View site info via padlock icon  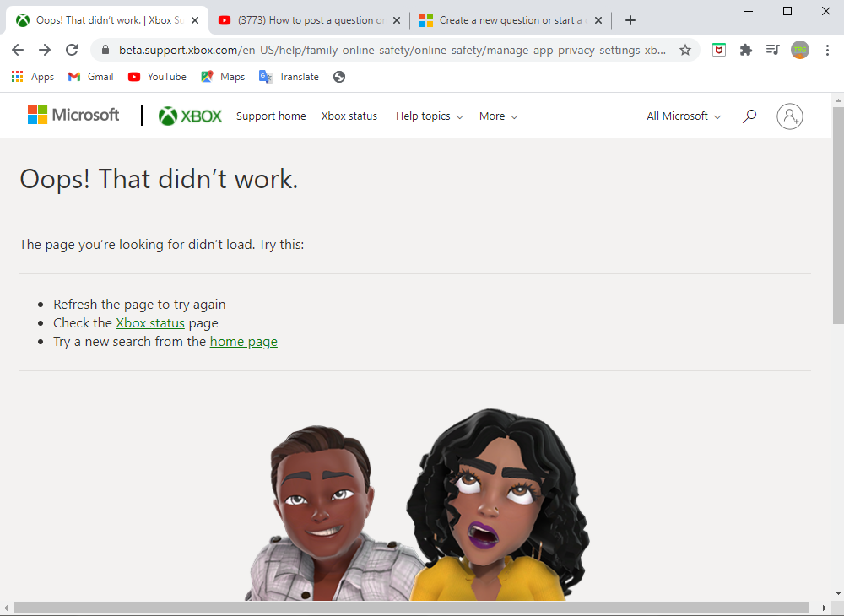click(x=105, y=50)
